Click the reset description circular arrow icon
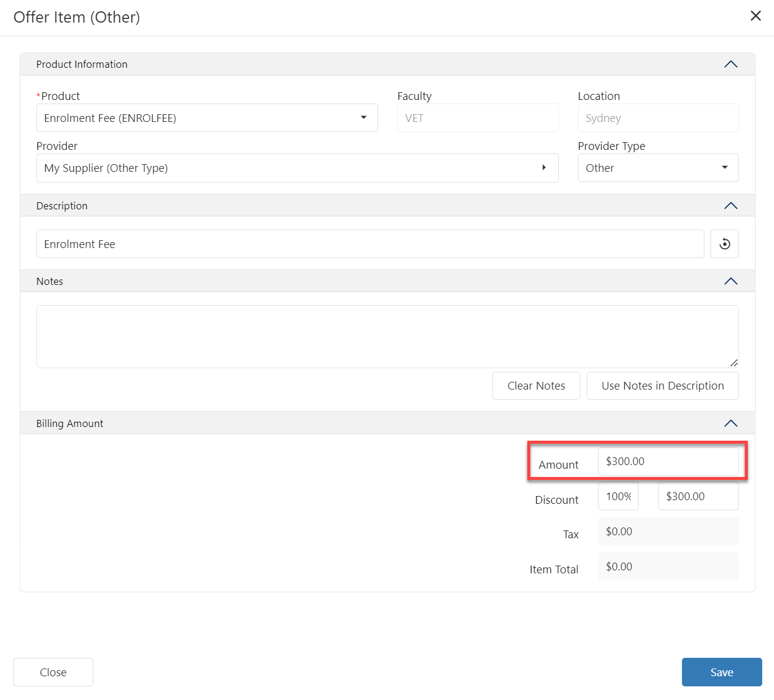This screenshot has width=774, height=700. pos(724,244)
